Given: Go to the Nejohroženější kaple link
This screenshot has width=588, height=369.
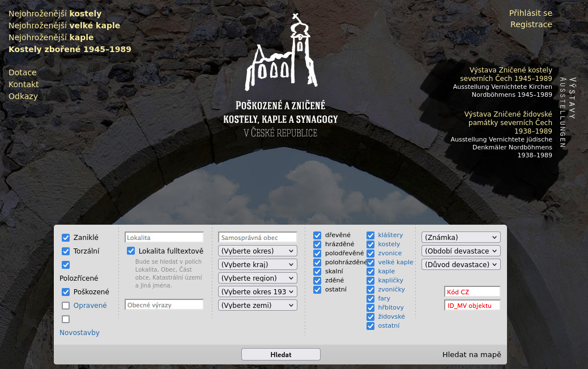Looking at the screenshot, I should point(51,37).
